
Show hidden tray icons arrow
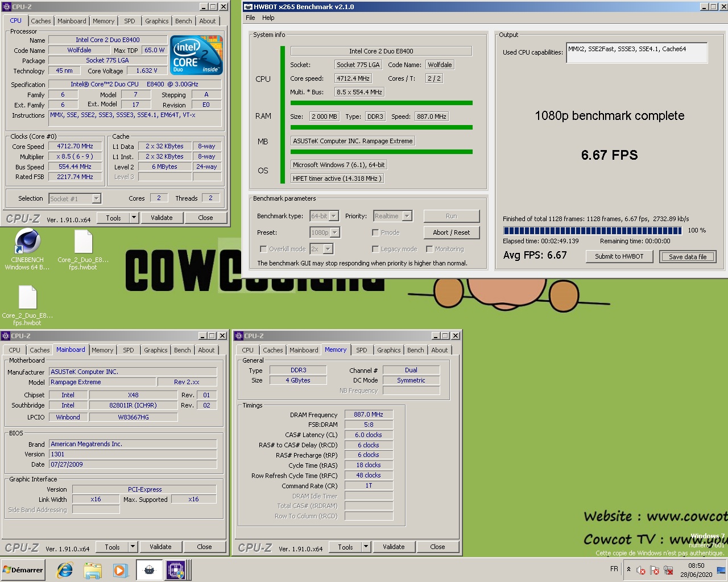[628, 569]
